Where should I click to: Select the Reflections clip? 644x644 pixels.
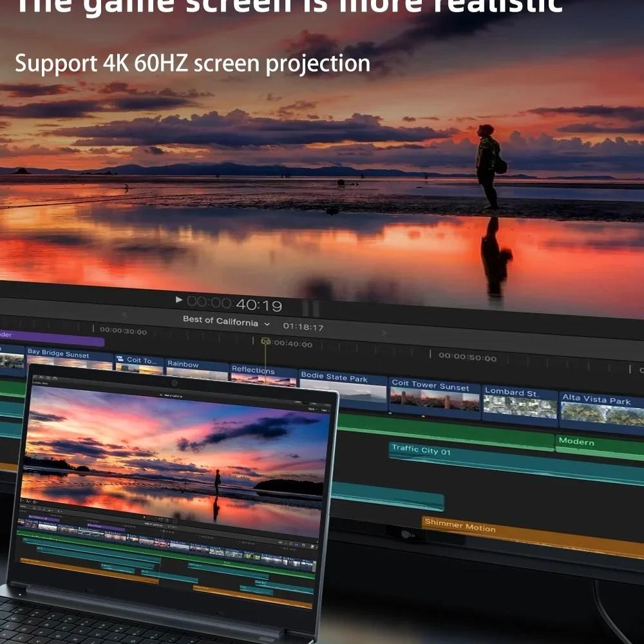[263, 375]
